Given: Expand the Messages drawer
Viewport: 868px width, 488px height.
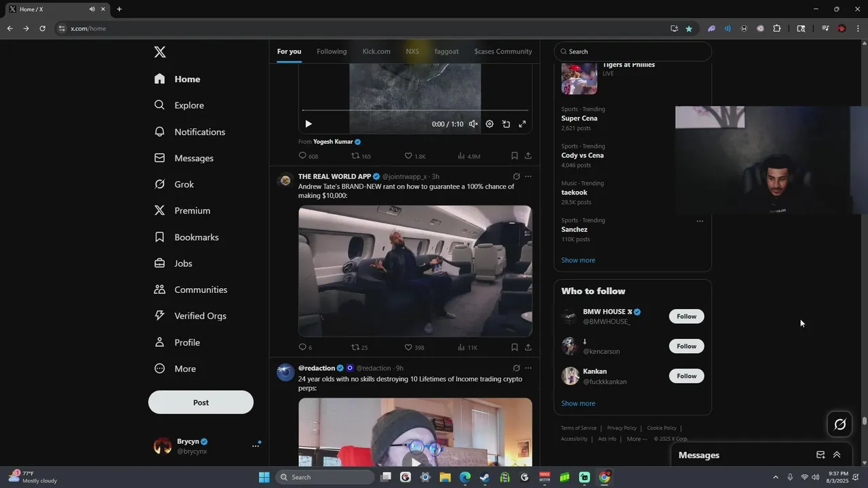Looking at the screenshot, I should pyautogui.click(x=837, y=455).
